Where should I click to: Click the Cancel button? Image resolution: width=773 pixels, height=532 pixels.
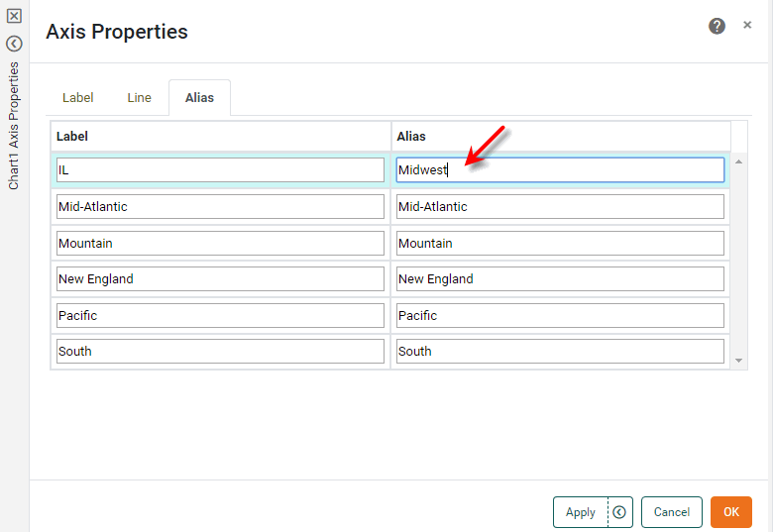671,512
